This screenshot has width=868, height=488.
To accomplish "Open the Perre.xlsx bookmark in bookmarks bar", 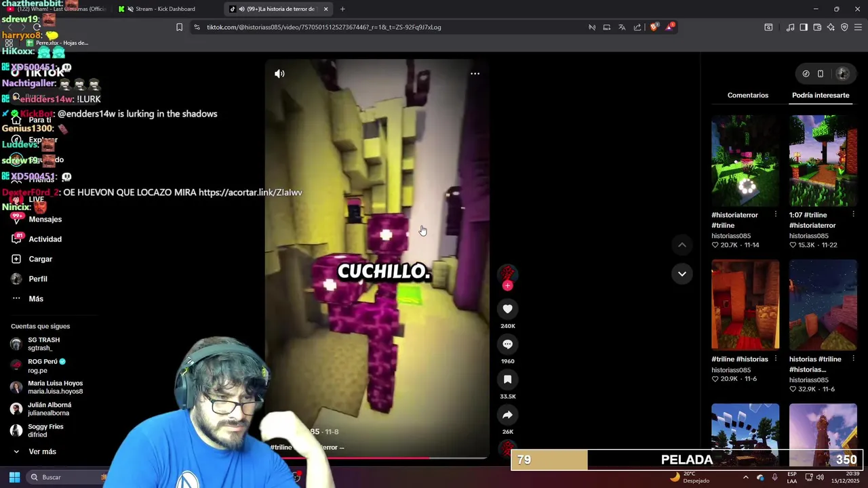I will click(58, 43).
